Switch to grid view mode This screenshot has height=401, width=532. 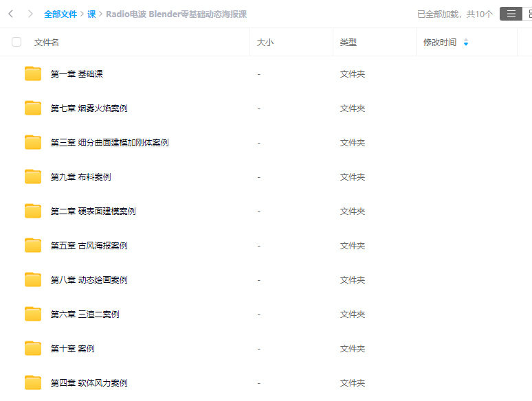(x=528, y=14)
